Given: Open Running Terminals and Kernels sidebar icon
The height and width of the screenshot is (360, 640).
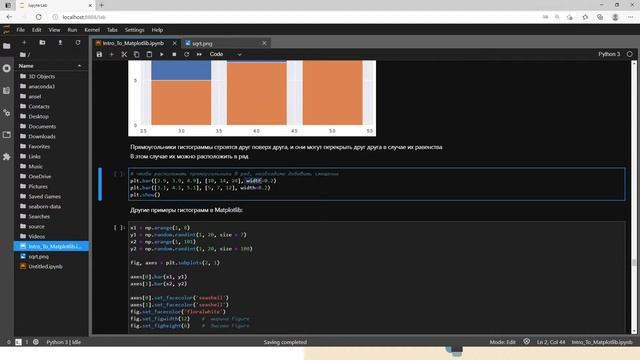Looking at the screenshot, I should 7,68.
